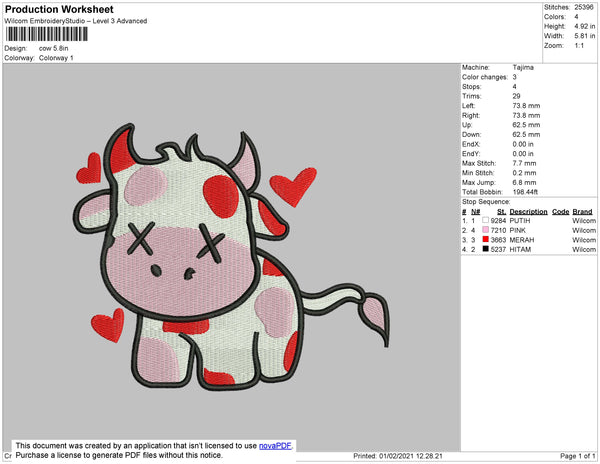Click the machine value 'Tajima'
600x464 pixels.
pyautogui.click(x=523, y=67)
